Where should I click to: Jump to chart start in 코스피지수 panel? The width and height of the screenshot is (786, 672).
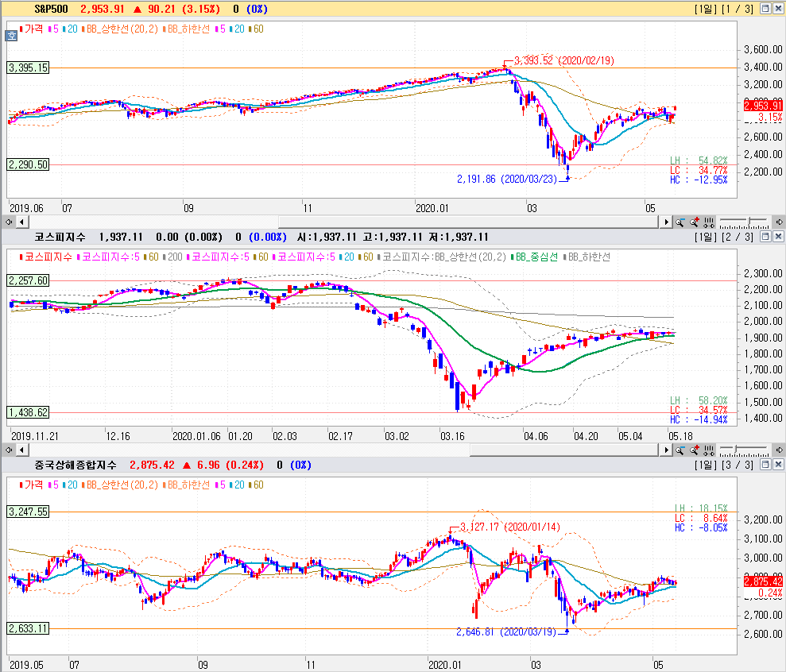click(9, 450)
